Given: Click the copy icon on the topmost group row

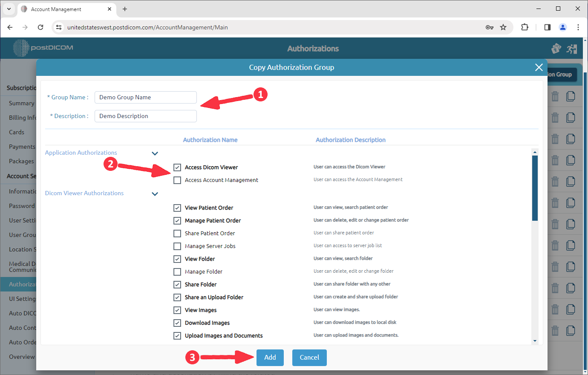Looking at the screenshot, I should (571, 96).
